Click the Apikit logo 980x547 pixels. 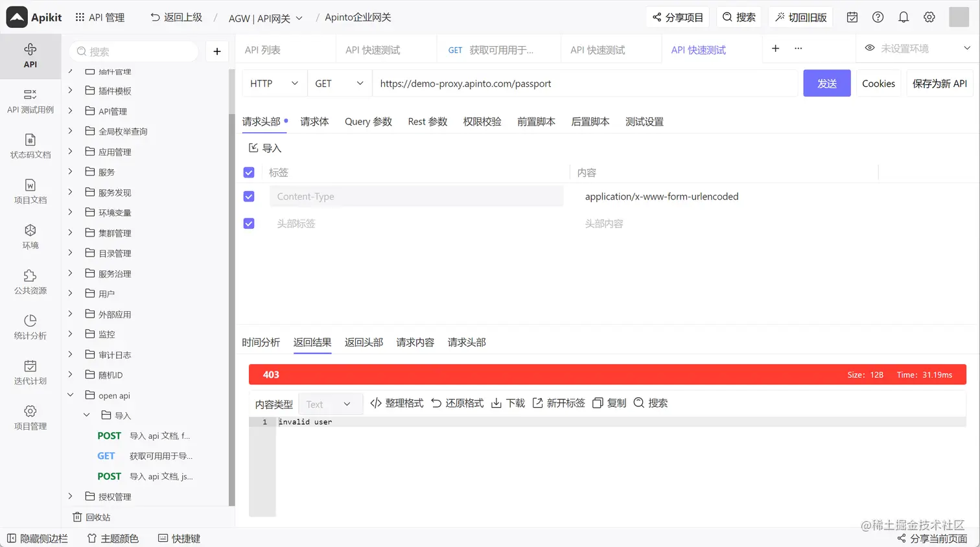(34, 17)
